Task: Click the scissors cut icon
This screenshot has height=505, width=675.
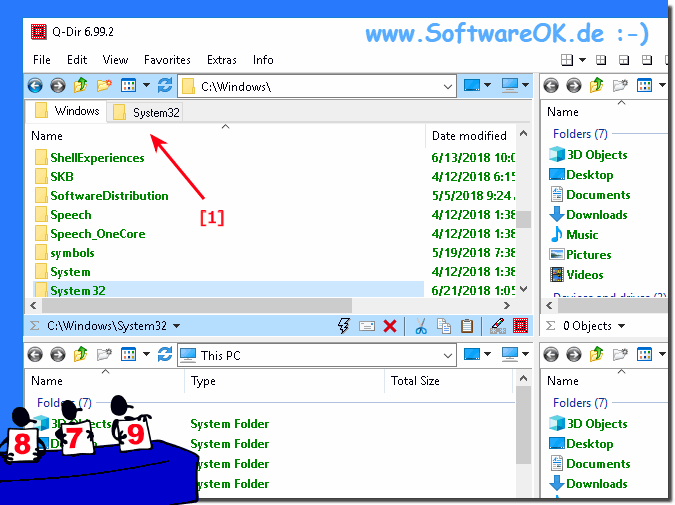Action: click(x=421, y=326)
